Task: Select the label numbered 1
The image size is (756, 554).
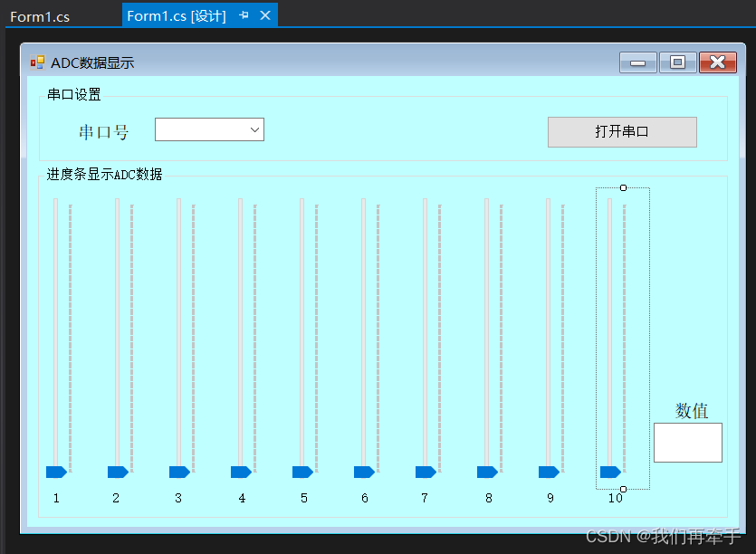Action: click(x=56, y=498)
